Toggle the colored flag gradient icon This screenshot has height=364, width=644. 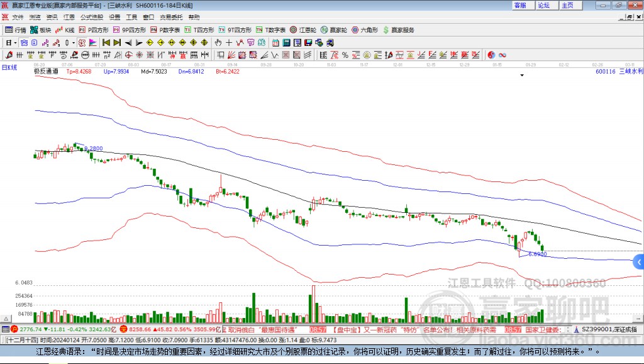[x=93, y=43]
